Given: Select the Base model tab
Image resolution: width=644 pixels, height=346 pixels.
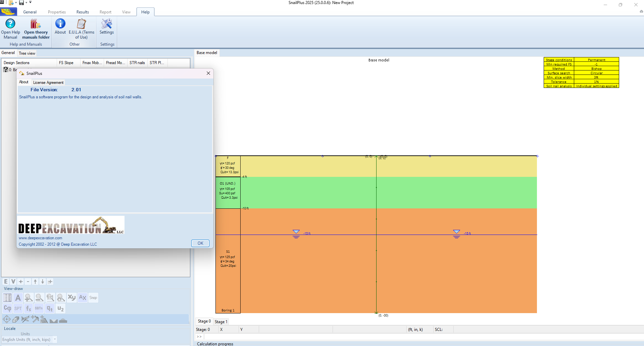Looking at the screenshot, I should point(207,53).
